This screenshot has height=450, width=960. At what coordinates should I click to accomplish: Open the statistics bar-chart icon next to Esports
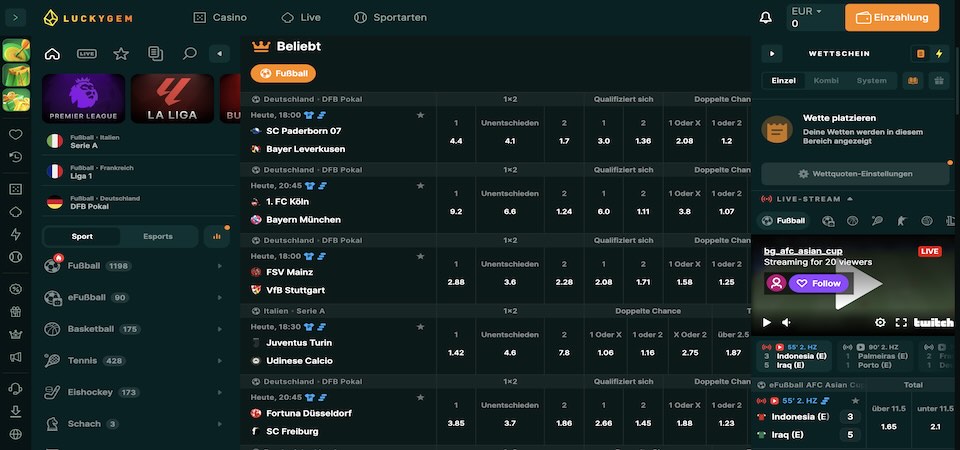(216, 236)
